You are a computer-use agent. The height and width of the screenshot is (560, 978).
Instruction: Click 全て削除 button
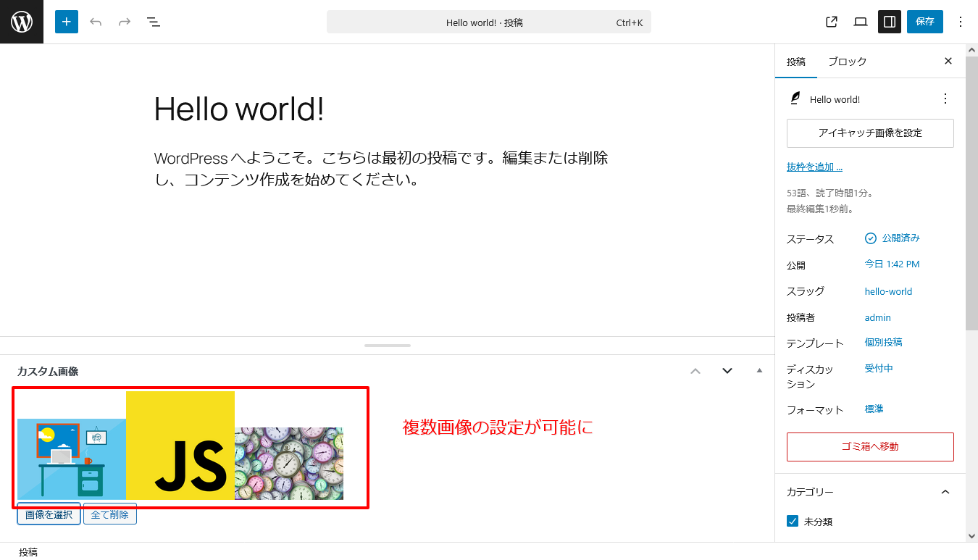[x=110, y=514]
